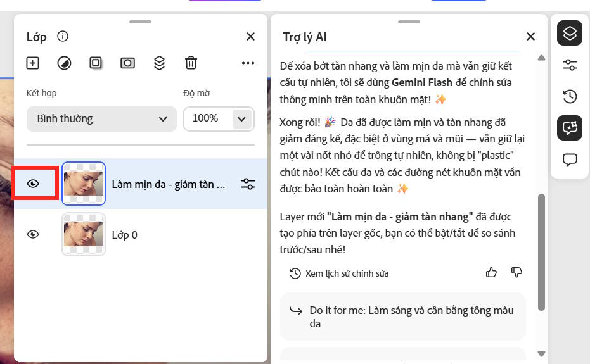
Task: Click the stacked layers icon in the Lớp toolbar
Action: click(x=160, y=63)
